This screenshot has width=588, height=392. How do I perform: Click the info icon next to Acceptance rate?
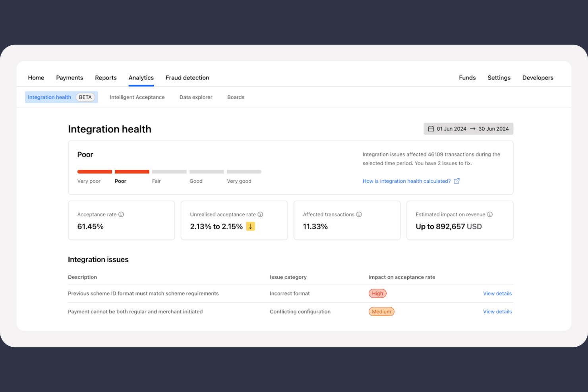[x=120, y=214]
